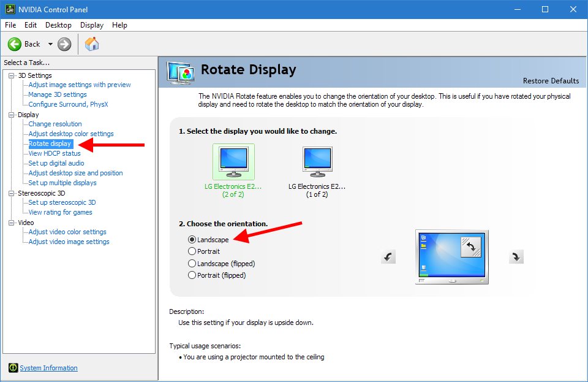Open Adjust image settings with preview

[x=80, y=85]
